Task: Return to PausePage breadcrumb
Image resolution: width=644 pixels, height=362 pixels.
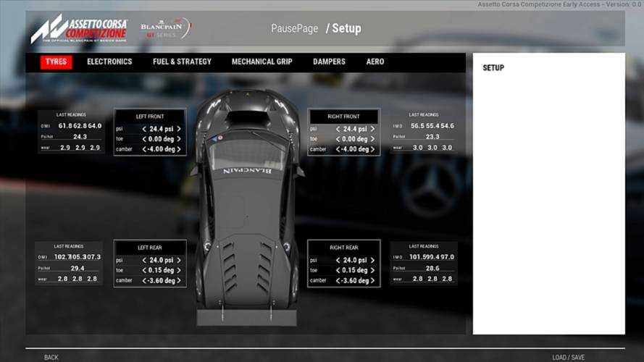Action: coord(295,29)
